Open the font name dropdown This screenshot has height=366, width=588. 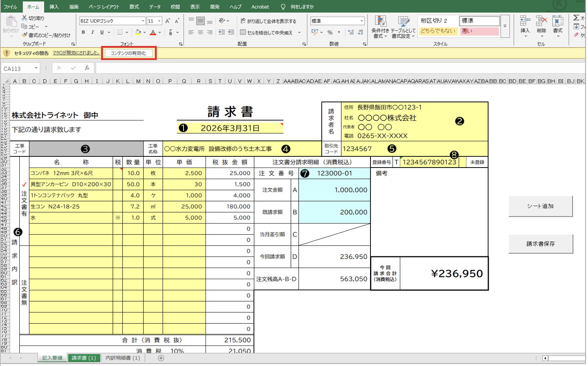pyautogui.click(x=143, y=21)
